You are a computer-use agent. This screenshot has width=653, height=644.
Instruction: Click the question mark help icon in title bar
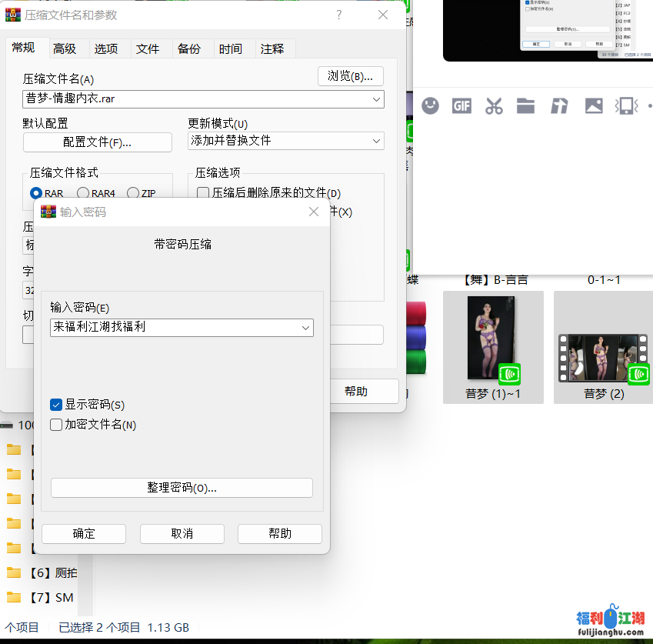[x=339, y=15]
